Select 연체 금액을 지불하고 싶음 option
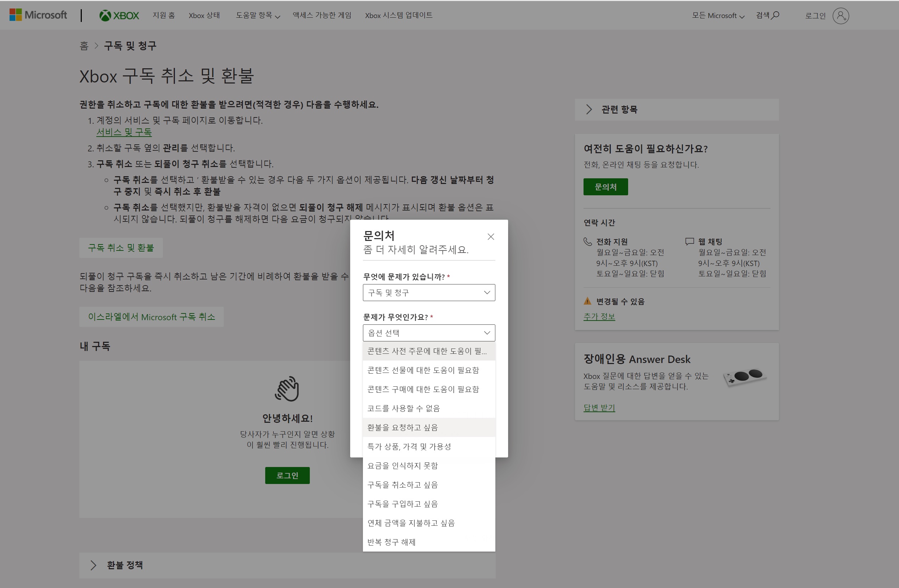Screen dimensions: 899x588 click(429, 523)
